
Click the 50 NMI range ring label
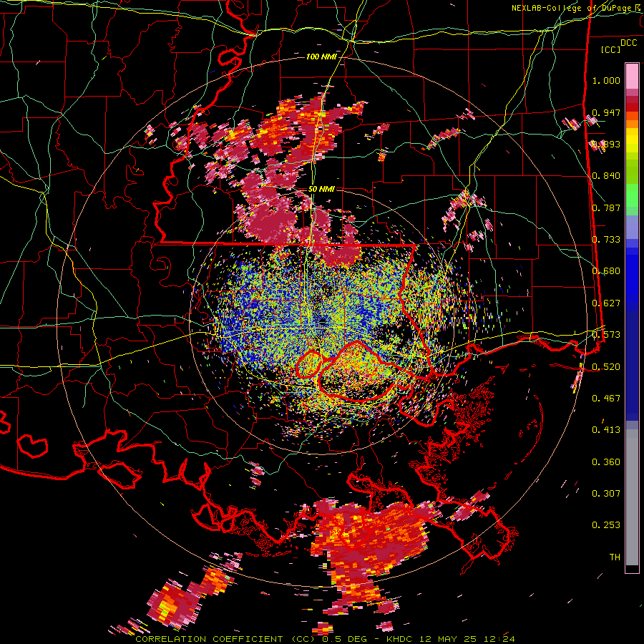pos(321,189)
